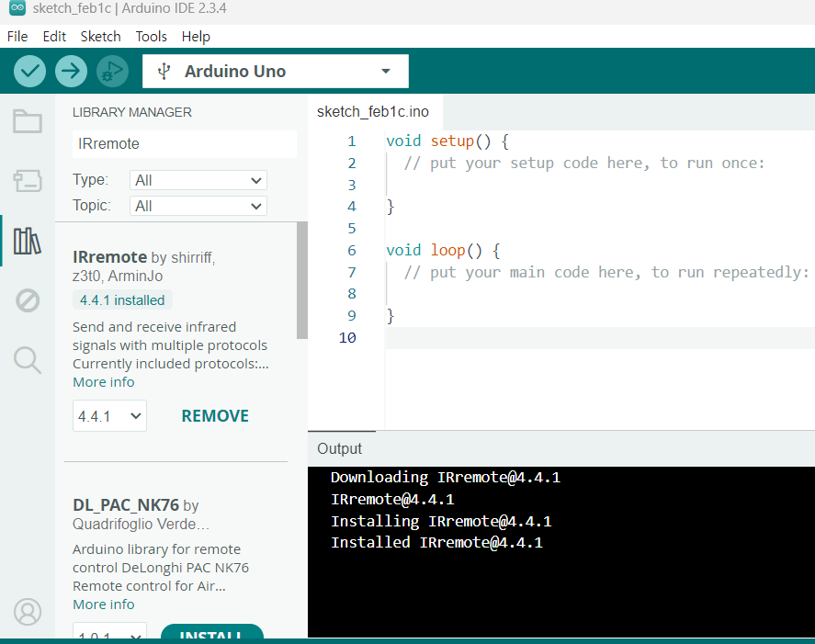Viewport: 815px width, 644px height.
Task: Select the Output panel tab
Action: click(x=339, y=448)
